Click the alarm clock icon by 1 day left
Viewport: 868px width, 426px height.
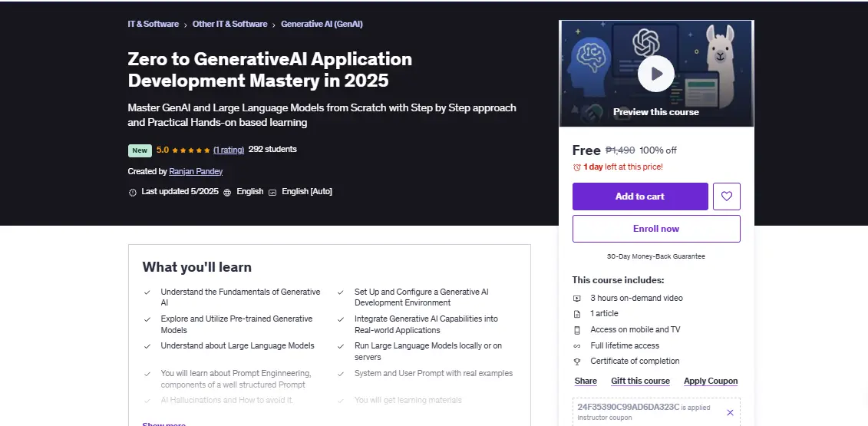pos(577,167)
